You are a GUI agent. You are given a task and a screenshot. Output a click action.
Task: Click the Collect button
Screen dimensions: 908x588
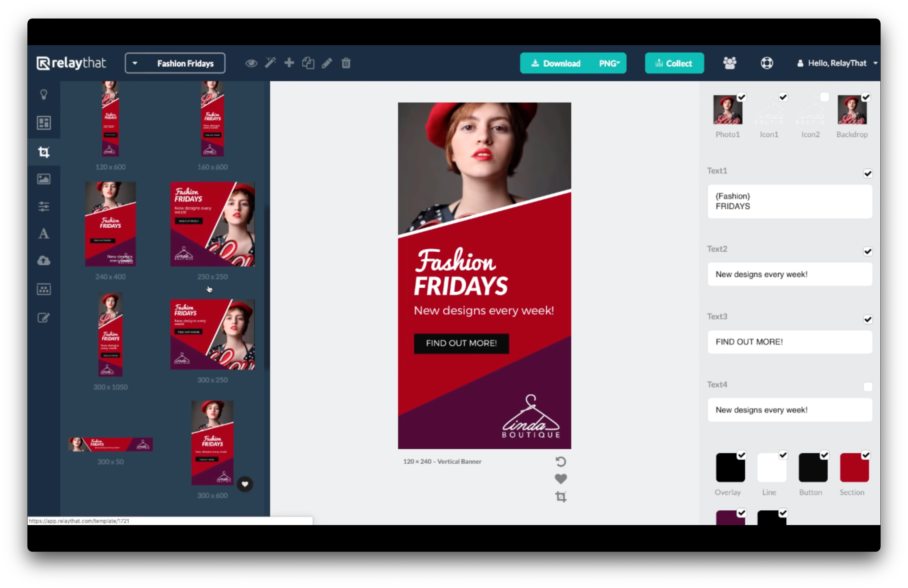point(674,63)
